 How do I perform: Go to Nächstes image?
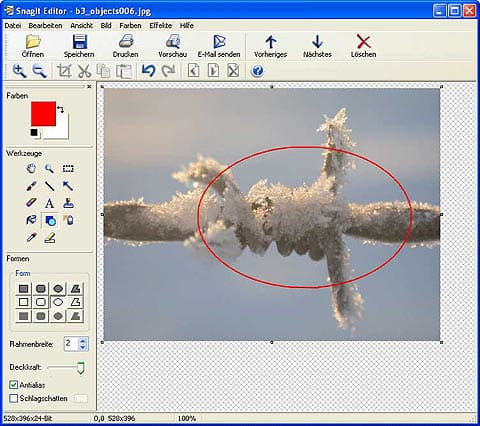317,46
